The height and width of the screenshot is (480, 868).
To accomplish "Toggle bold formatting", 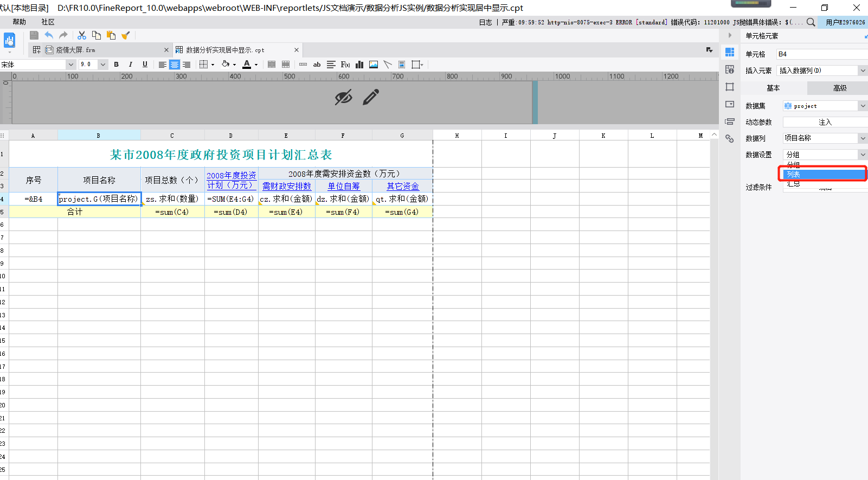I will 116,65.
